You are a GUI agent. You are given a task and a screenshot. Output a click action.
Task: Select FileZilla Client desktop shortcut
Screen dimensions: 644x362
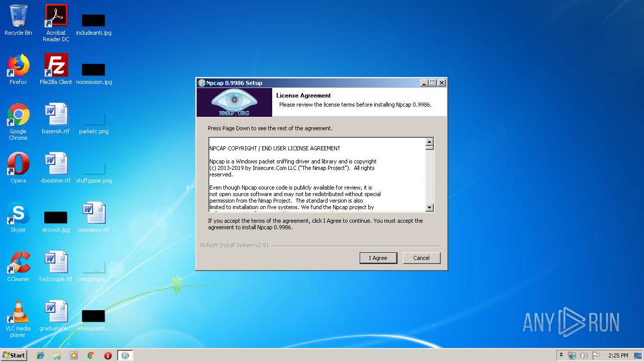[x=56, y=69]
